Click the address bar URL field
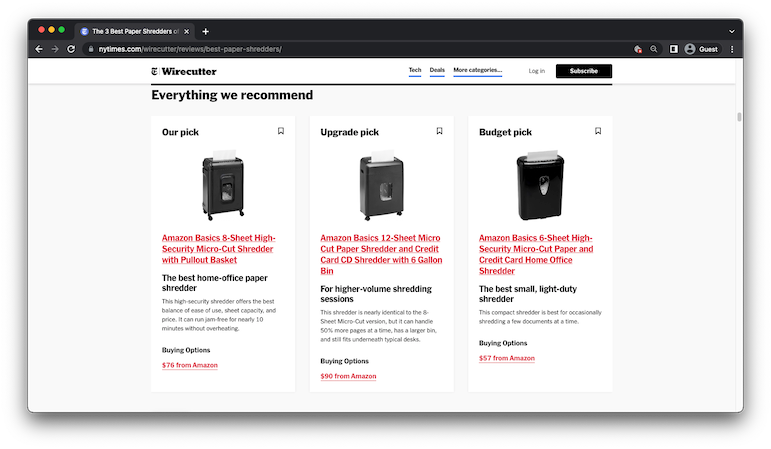Viewport: 771px width, 449px height. point(359,49)
